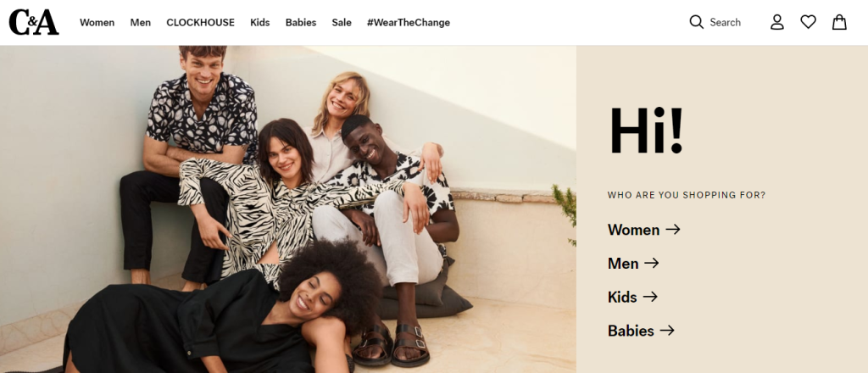Open the Women menu in navigation bar
The width and height of the screenshot is (868, 373).
97,23
